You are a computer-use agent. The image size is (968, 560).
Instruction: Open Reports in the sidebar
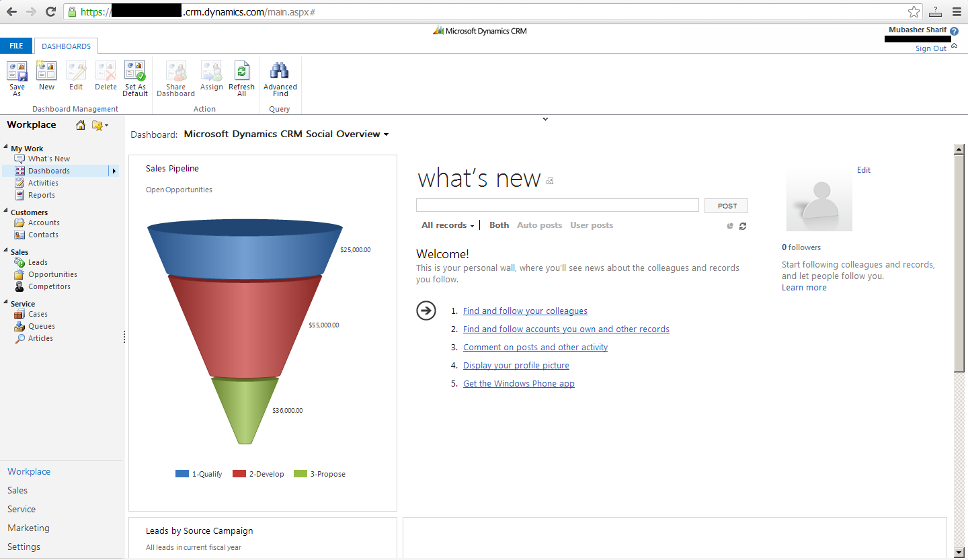click(42, 195)
